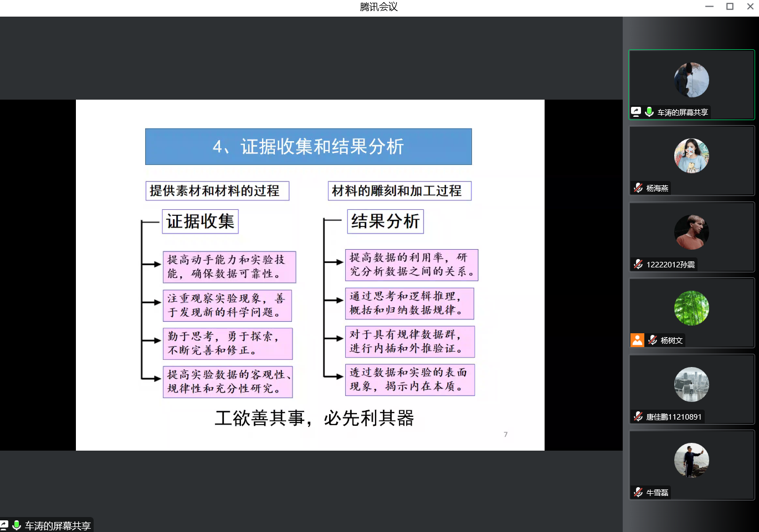759x532 pixels.
Task: Click the muted mic icon beside 牛雪磊
Action: (638, 492)
